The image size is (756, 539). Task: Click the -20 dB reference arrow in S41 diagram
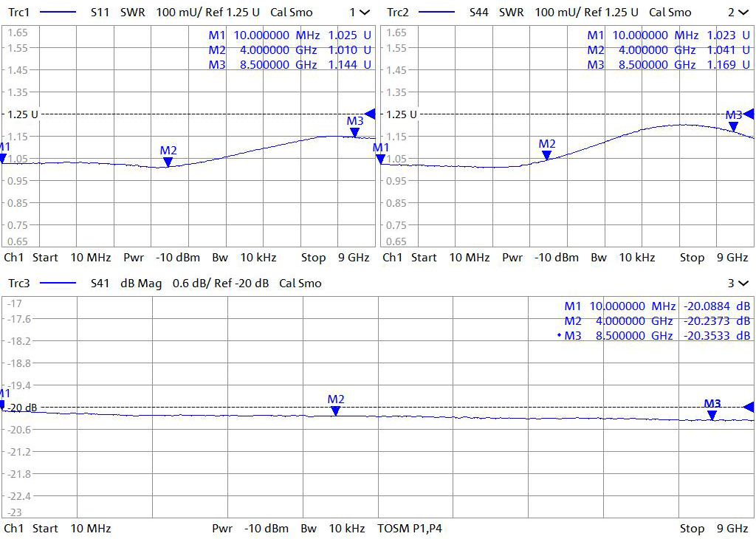pyautogui.click(x=749, y=407)
